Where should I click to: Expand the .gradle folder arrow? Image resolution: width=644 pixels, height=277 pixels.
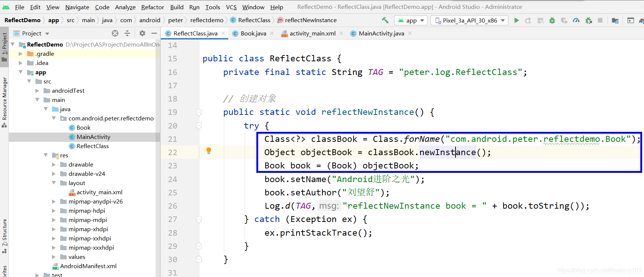pyautogui.click(x=21, y=54)
